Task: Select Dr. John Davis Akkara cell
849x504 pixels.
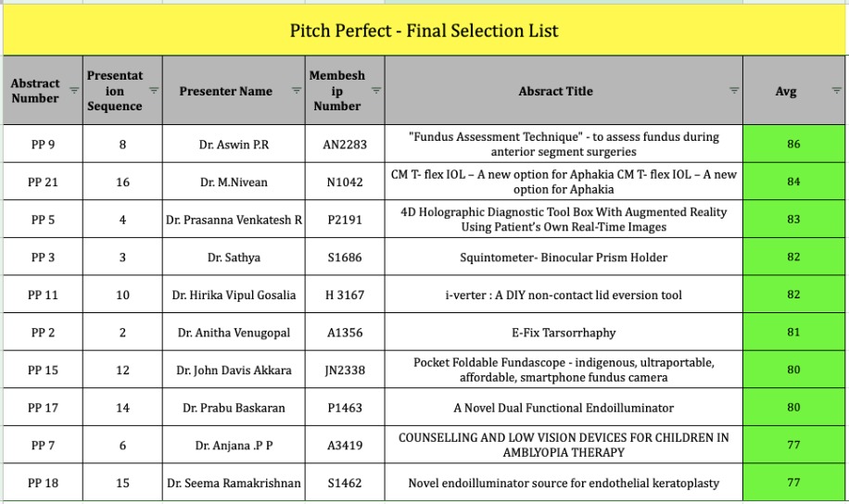Action: pyautogui.click(x=234, y=371)
